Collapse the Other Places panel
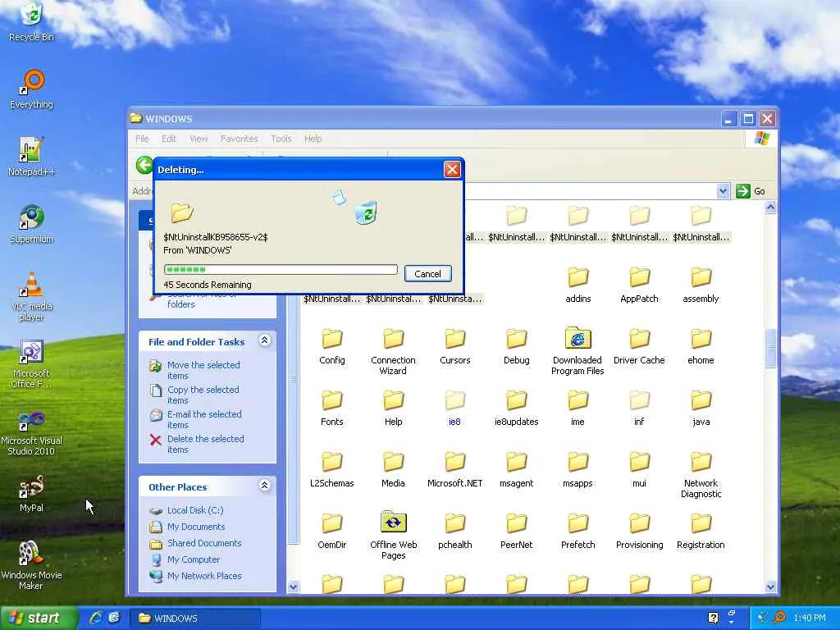Screen dimensions: 840x630 click(265, 486)
